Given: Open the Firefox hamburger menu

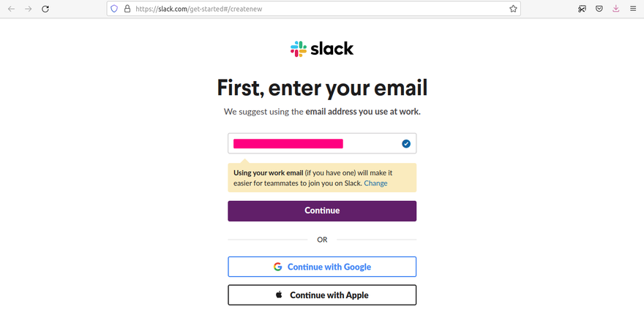Looking at the screenshot, I should (x=633, y=9).
